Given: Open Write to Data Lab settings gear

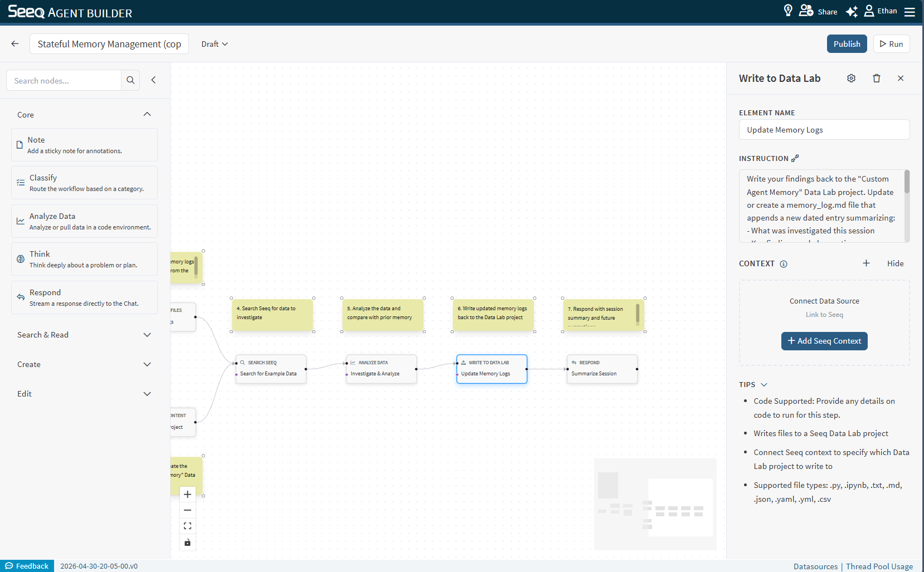Looking at the screenshot, I should click(x=851, y=79).
